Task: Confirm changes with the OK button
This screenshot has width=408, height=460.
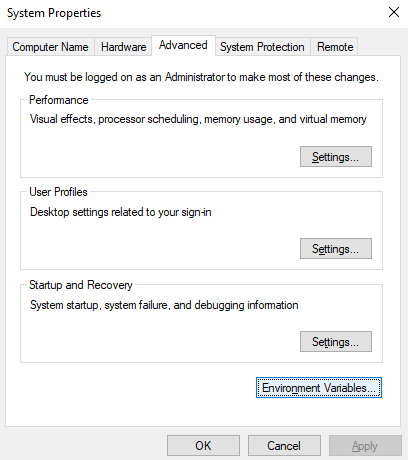Action: (203, 445)
